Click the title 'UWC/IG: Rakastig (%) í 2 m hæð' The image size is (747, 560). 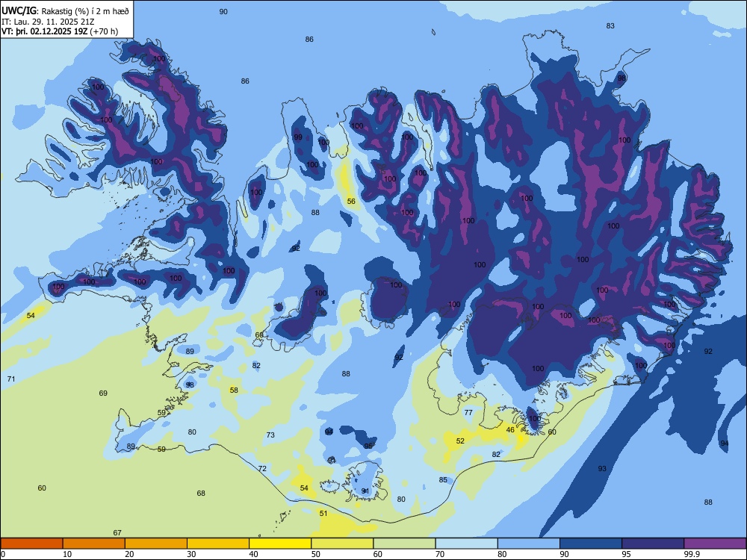65,10
